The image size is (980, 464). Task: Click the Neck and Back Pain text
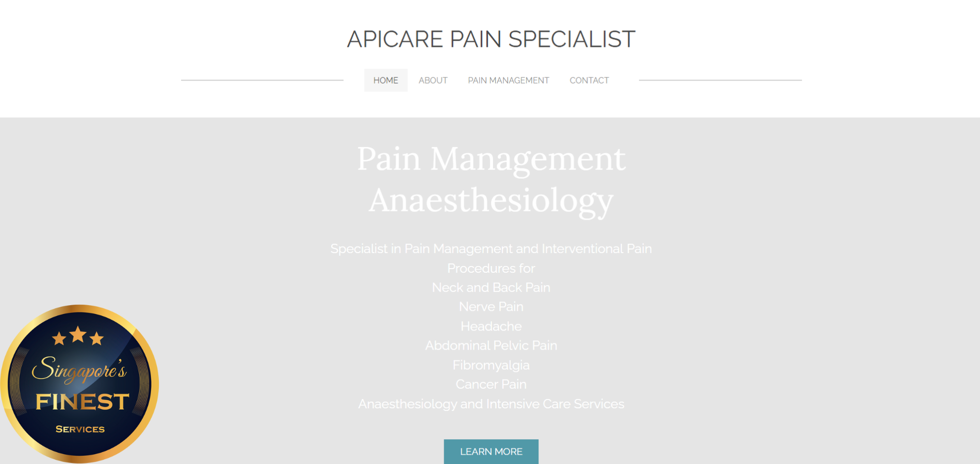[x=491, y=287]
